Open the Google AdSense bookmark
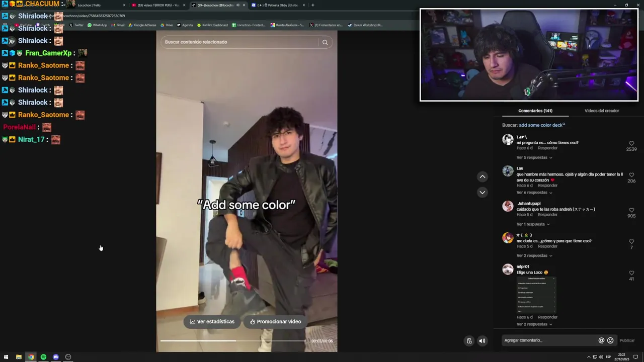 coord(142,25)
